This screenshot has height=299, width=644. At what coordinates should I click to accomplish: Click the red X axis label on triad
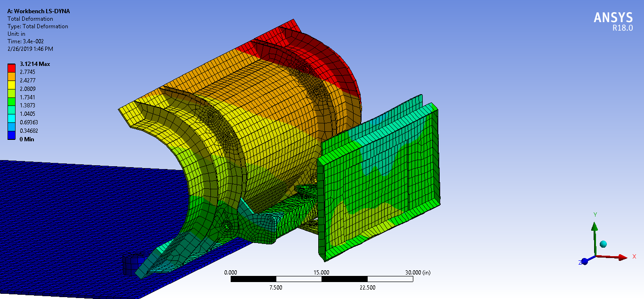click(634, 256)
